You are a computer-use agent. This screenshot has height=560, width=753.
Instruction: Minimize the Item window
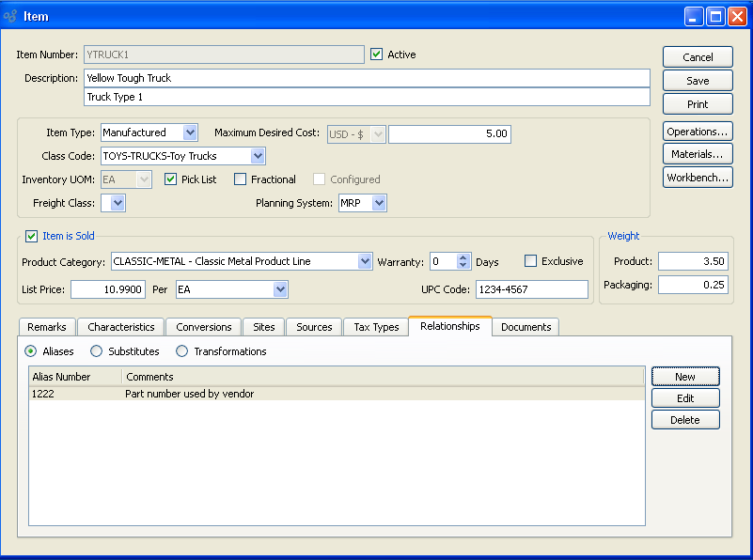694,17
